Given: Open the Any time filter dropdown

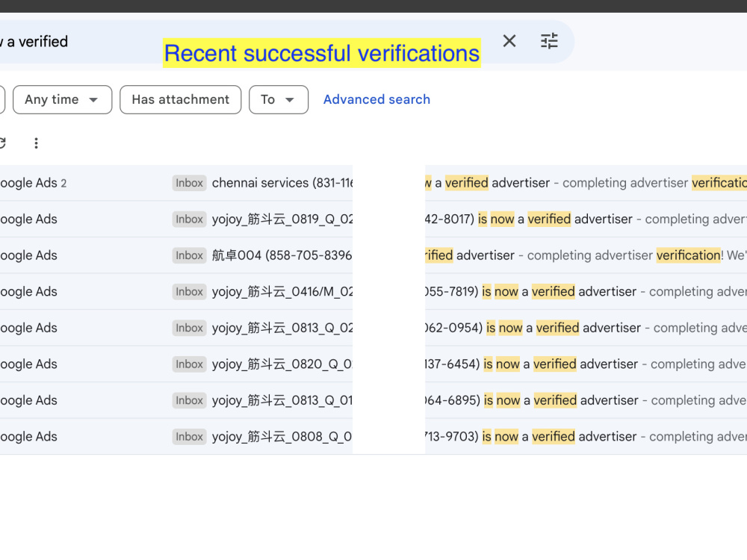Looking at the screenshot, I should [x=63, y=99].
